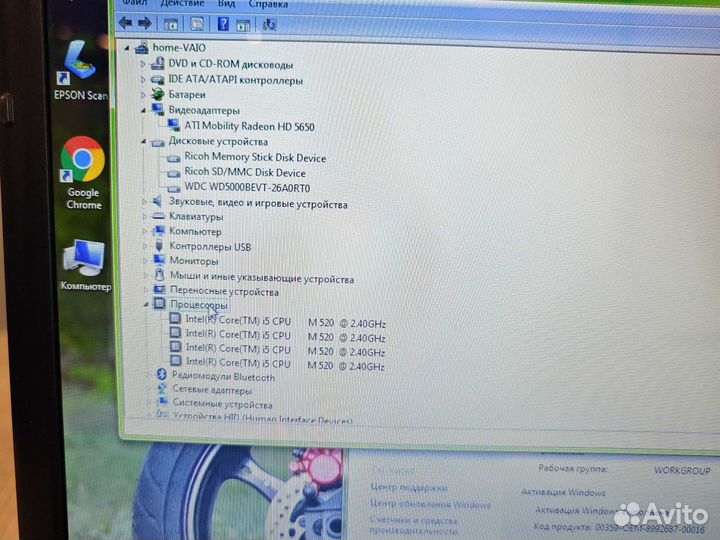This screenshot has height=540, width=720.
Task: Open Центр обновления Windows link
Action: point(430,504)
